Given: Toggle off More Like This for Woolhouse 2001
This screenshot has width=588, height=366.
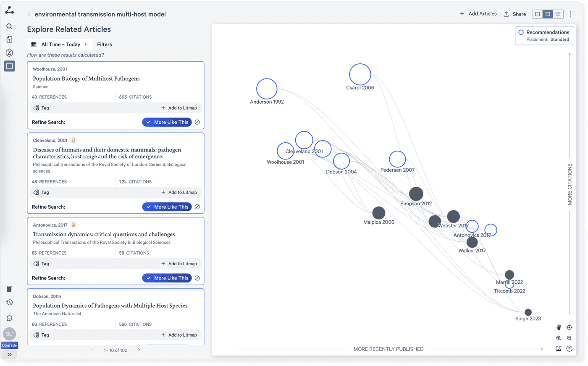Looking at the screenshot, I should [167, 122].
